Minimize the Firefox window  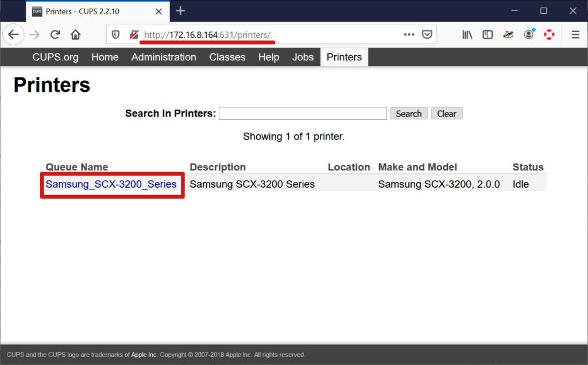point(514,10)
